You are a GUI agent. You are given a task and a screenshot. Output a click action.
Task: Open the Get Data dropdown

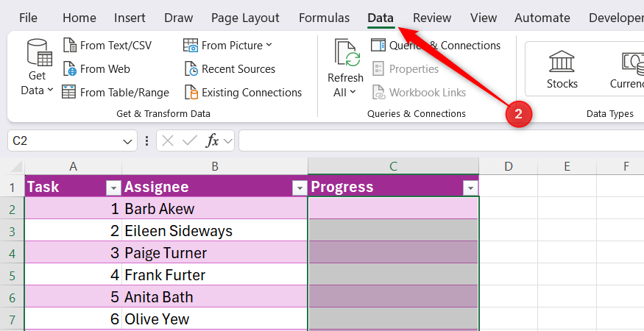tap(37, 68)
